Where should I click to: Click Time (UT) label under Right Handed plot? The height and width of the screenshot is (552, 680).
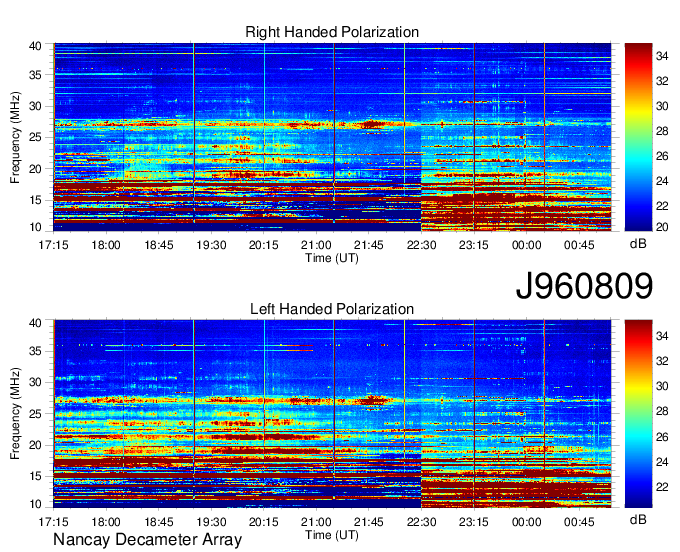click(332, 258)
